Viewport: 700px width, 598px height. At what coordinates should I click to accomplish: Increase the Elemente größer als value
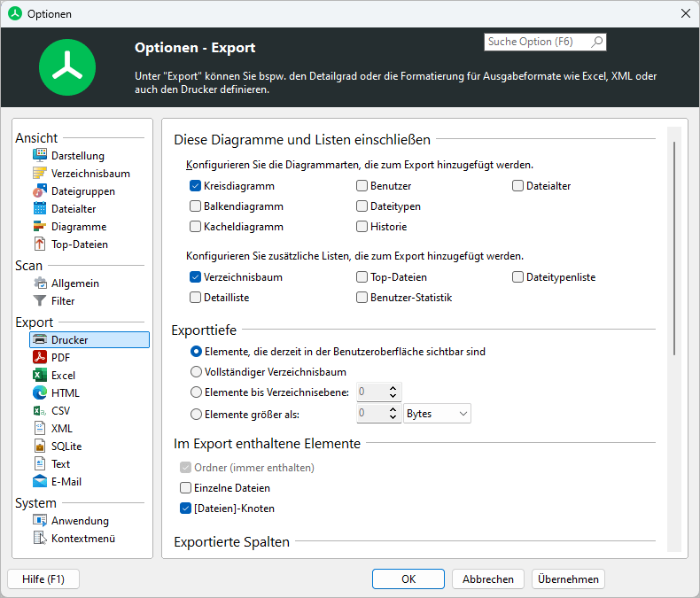pos(393,409)
